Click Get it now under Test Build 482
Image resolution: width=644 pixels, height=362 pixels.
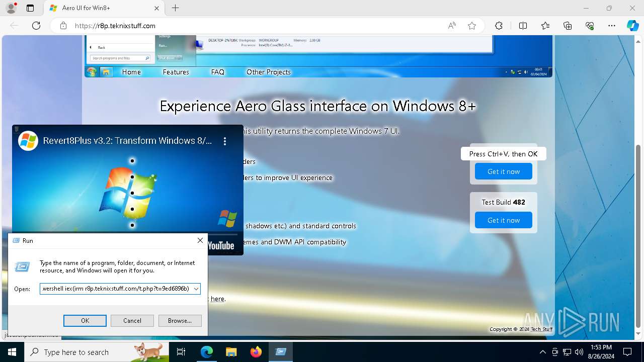(503, 220)
